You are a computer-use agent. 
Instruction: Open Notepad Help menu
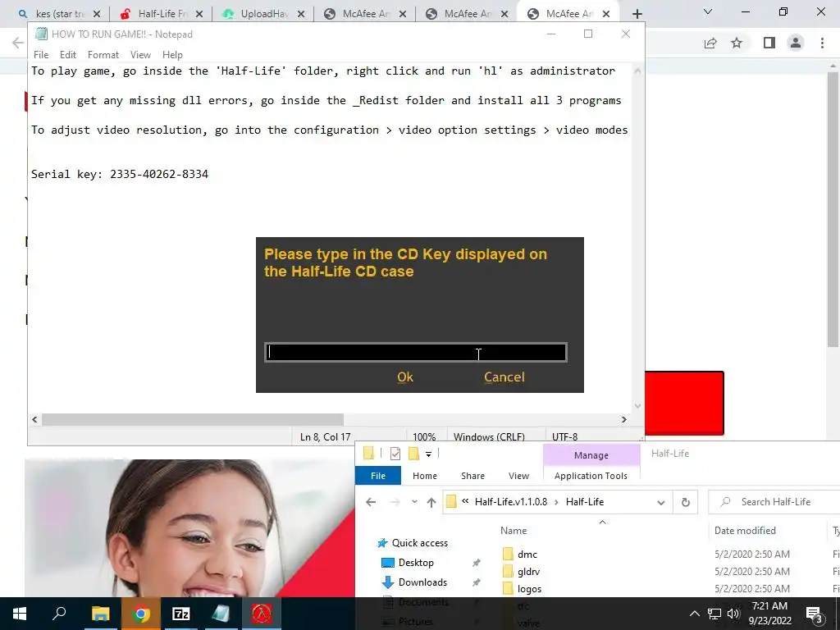click(x=172, y=55)
